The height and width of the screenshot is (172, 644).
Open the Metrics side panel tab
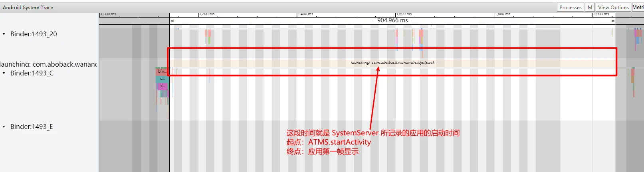(x=638, y=7)
